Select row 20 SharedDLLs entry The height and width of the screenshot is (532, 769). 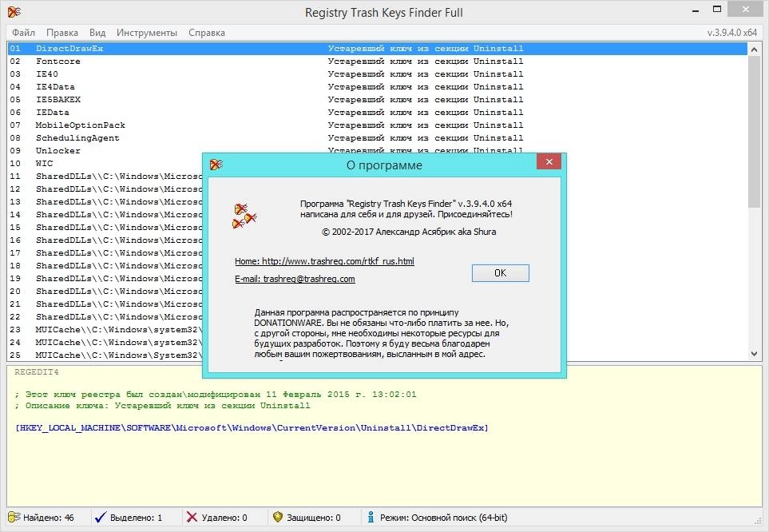[x=105, y=291]
